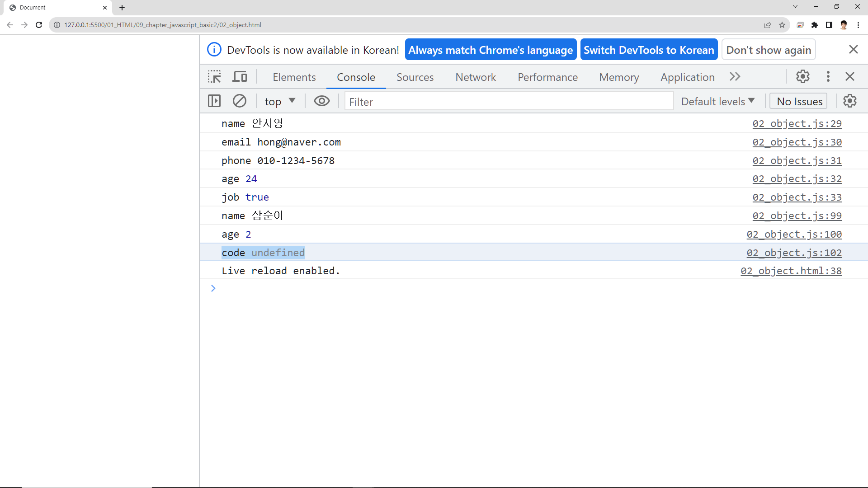Toggle the device toolbar icon
Viewport: 868px width, 488px height.
pyautogui.click(x=240, y=77)
